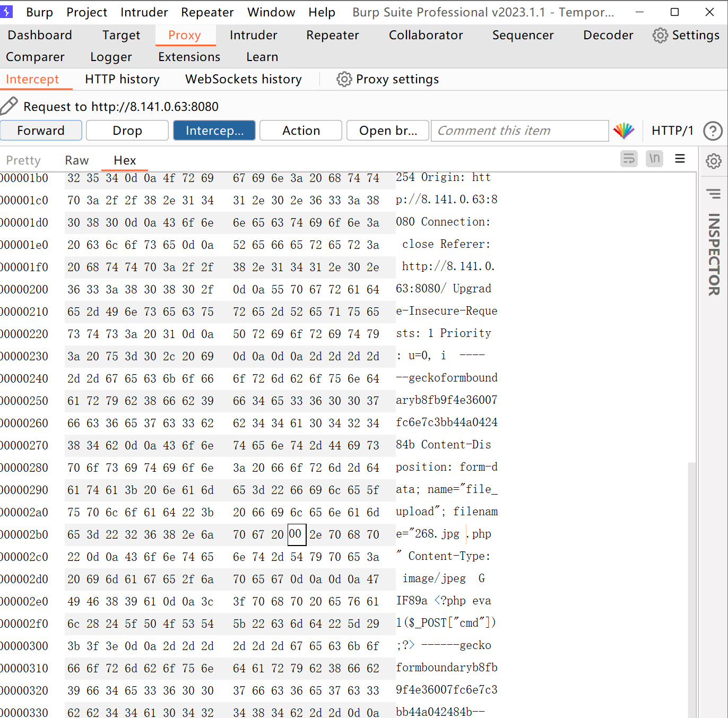The width and height of the screenshot is (728, 718).
Task: Click the Burp Suite lightning logo icon
Action: 6,12
